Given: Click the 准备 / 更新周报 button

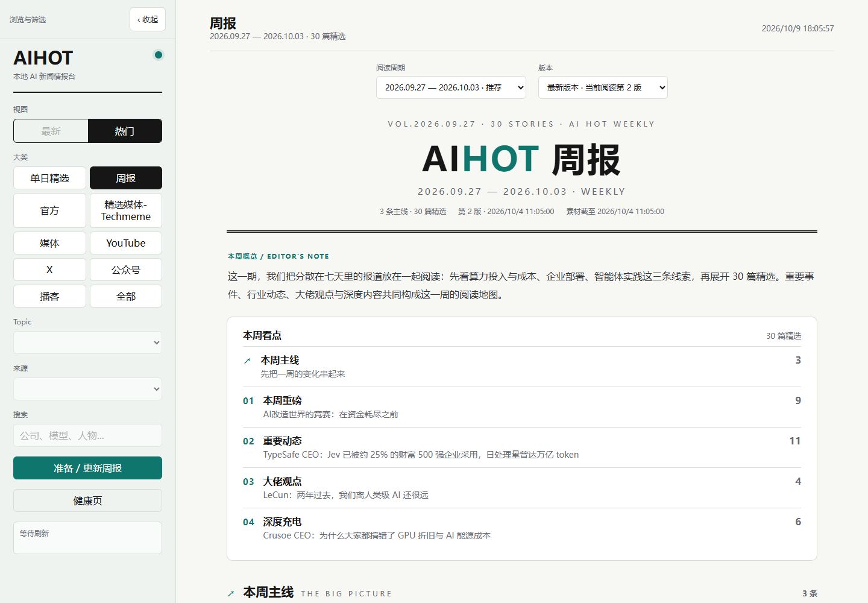Looking at the screenshot, I should tap(87, 468).
